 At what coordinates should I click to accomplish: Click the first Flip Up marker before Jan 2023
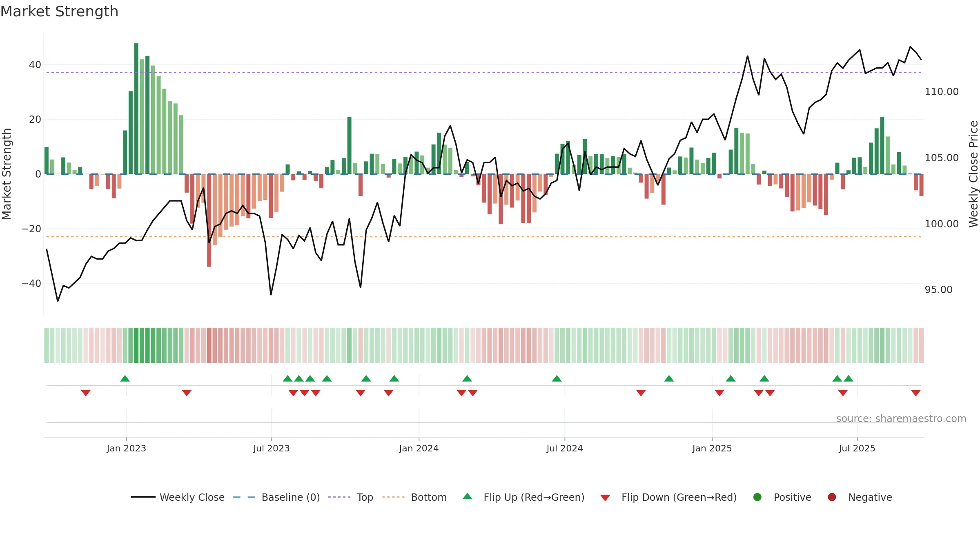click(125, 378)
